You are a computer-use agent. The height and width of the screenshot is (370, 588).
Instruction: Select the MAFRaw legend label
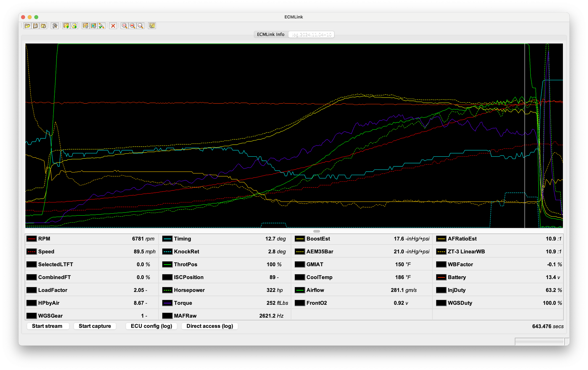point(185,316)
